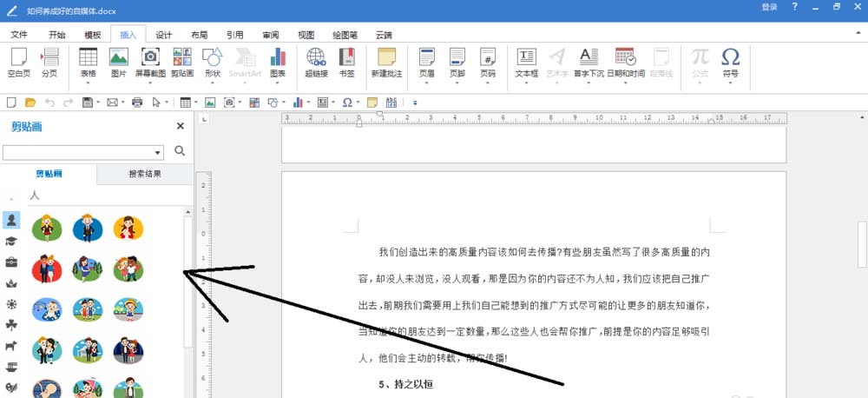Click the 登录 login link

point(769,7)
